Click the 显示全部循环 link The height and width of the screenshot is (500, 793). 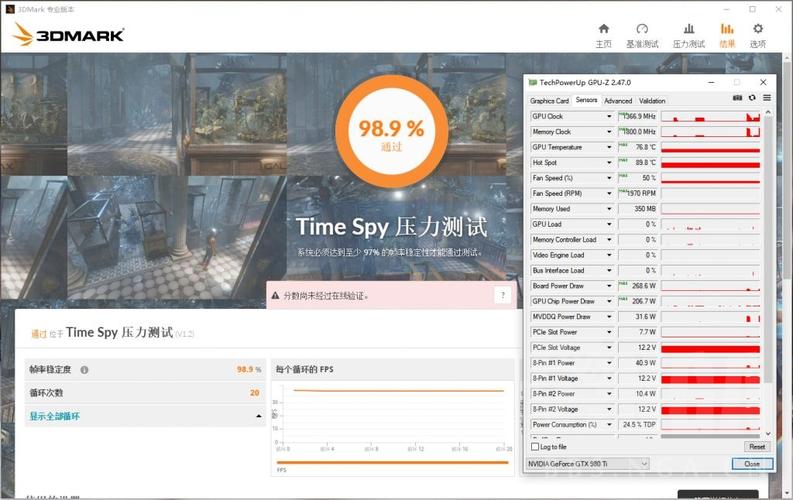(55, 416)
